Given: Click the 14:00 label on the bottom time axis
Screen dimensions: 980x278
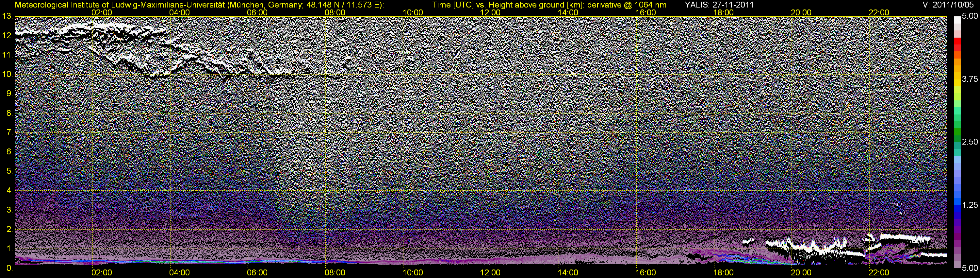Looking at the screenshot, I should coord(568,273).
